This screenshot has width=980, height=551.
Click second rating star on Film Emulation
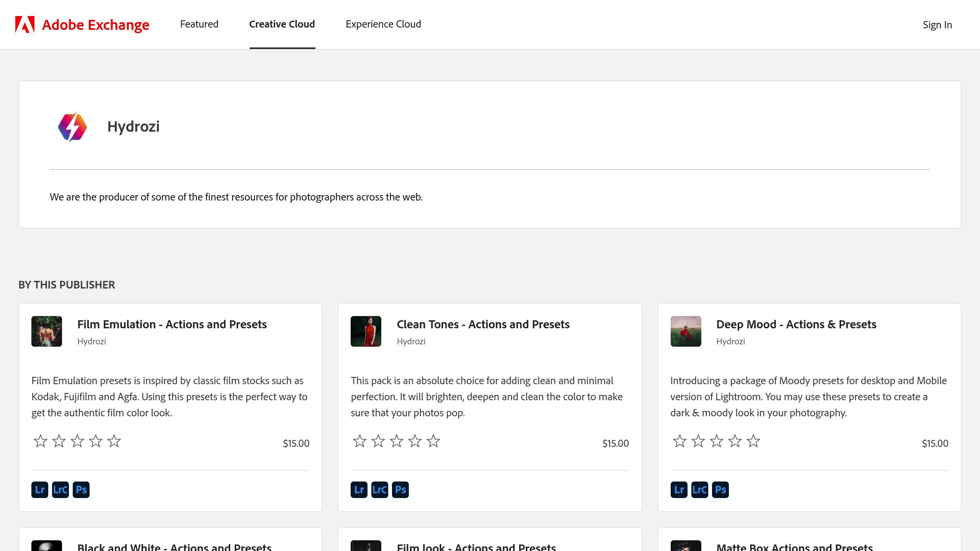point(59,441)
